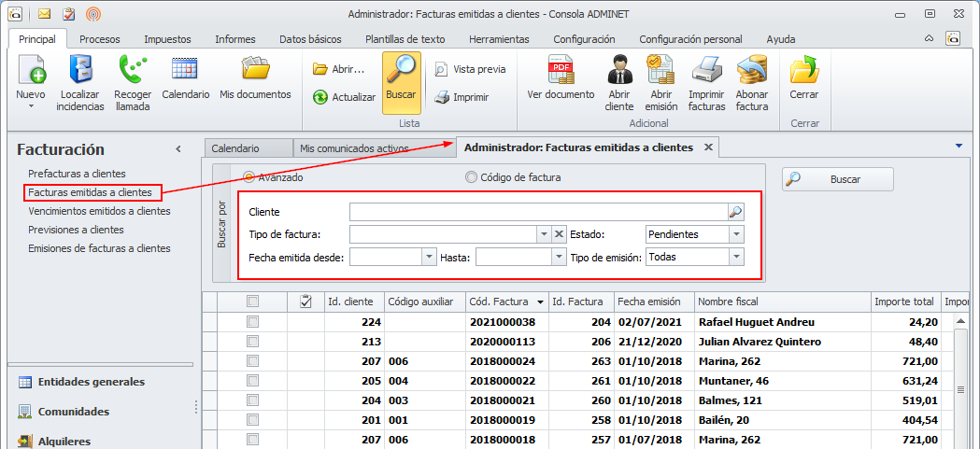Viewport: 980px width, 449px height.
Task: Check the row for Bailén, 20
Action: (x=252, y=420)
